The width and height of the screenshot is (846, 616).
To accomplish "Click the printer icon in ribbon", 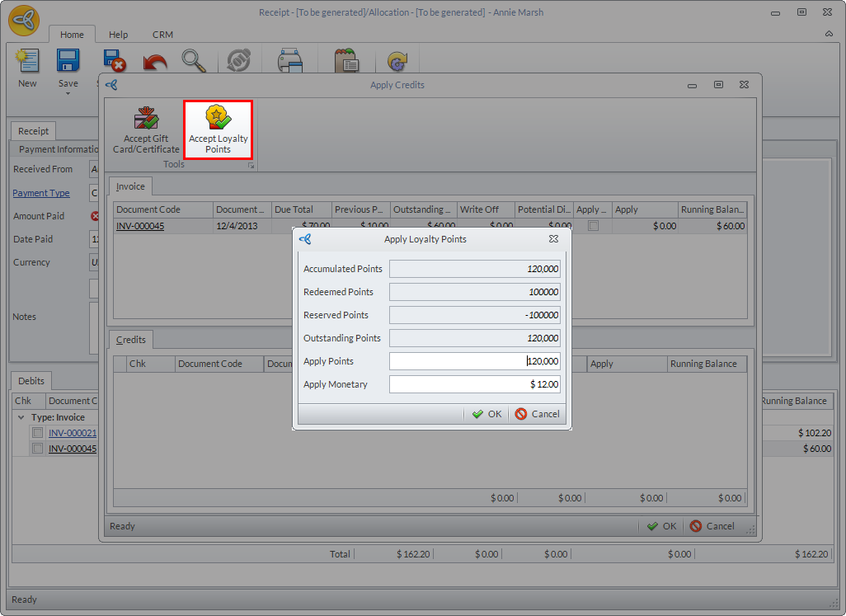I will (x=290, y=62).
